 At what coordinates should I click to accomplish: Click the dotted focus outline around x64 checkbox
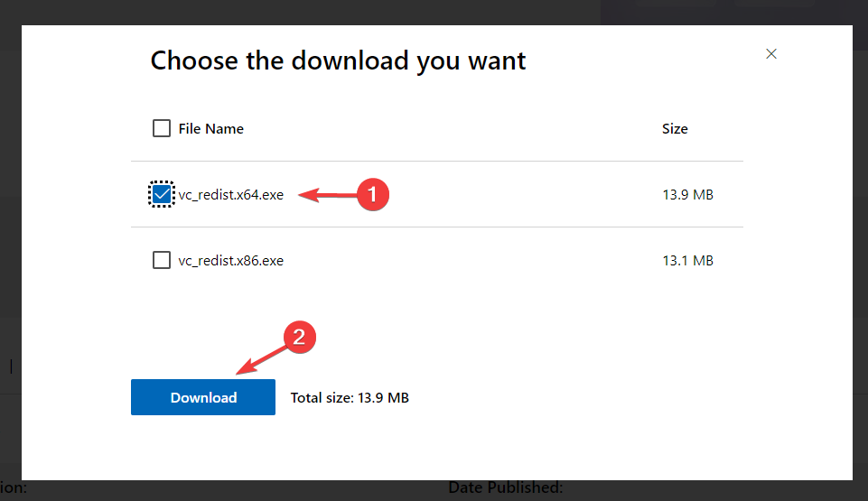(149, 194)
